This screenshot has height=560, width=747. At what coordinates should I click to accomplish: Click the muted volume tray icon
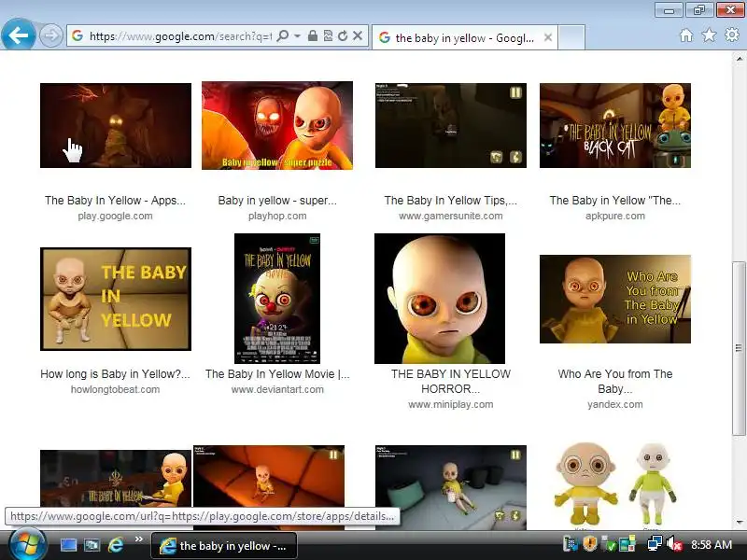674,544
